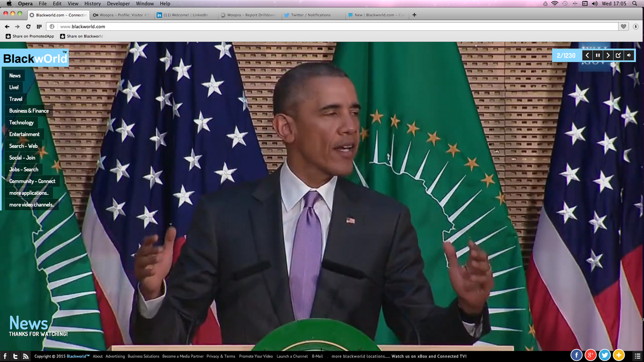Viewport: 644px width, 362px height.
Task: Go to the previous slide with the arrow
Action: 587,55
